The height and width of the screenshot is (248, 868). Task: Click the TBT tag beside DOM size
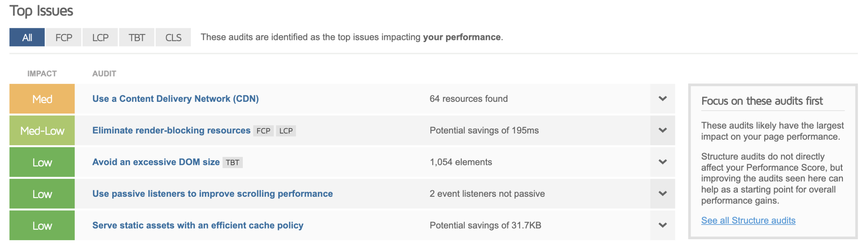pos(233,163)
